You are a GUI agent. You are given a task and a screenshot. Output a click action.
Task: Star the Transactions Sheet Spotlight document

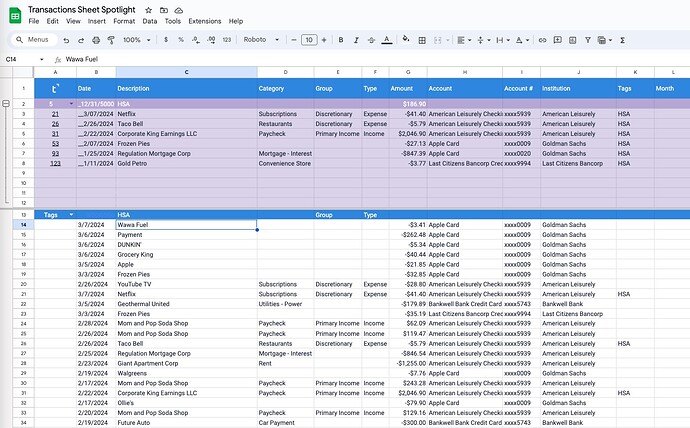(149, 10)
